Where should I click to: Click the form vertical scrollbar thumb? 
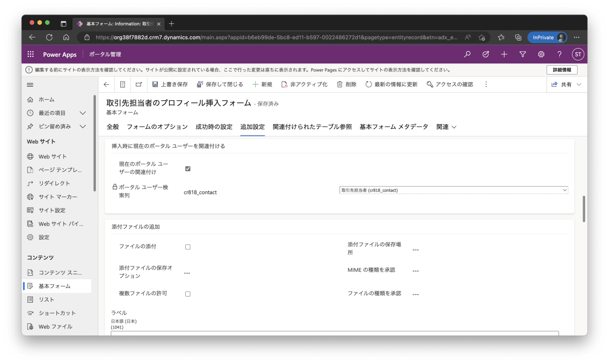(x=584, y=208)
